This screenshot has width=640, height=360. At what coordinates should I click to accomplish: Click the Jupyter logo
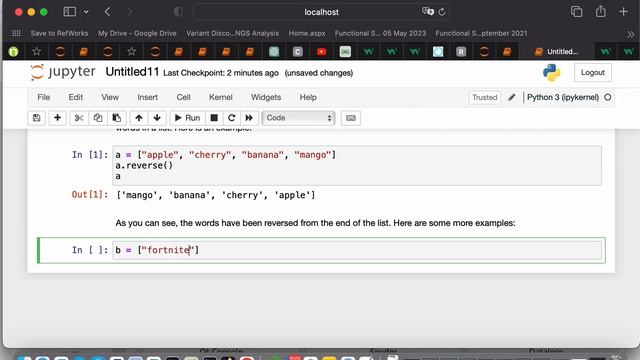coord(62,72)
